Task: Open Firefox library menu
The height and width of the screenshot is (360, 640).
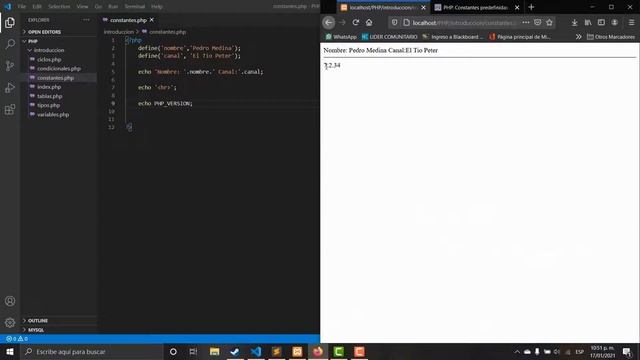Action: click(588, 22)
